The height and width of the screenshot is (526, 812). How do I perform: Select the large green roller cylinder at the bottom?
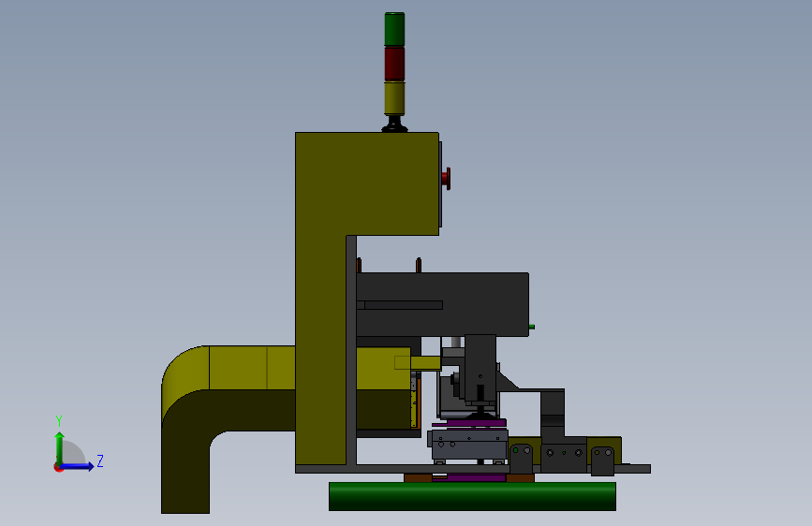pos(472,496)
